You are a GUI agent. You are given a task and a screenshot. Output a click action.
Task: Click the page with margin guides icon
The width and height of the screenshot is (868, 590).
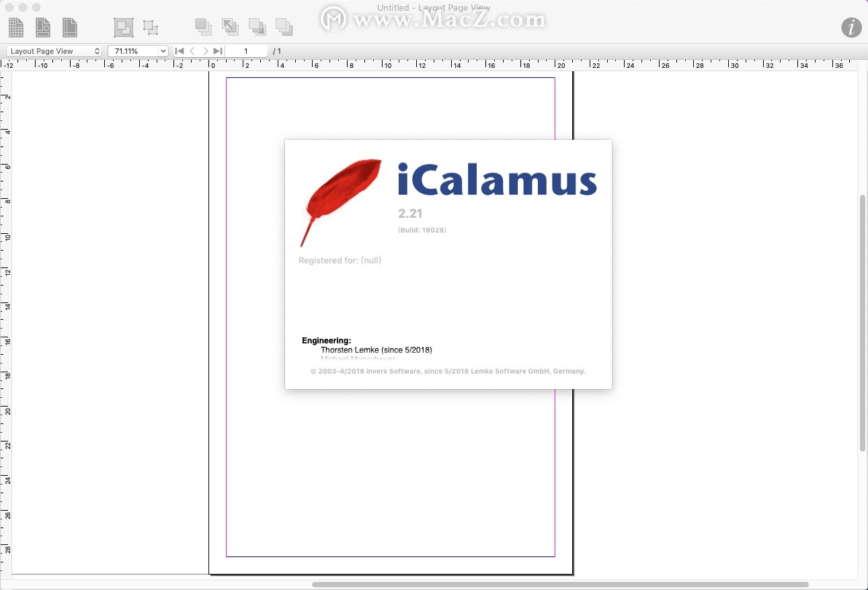[x=70, y=28]
